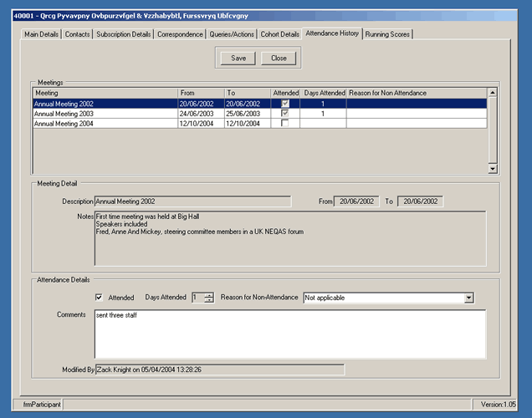Click the Comments text box
Viewport: 532px width, 418px height.
tap(288, 334)
